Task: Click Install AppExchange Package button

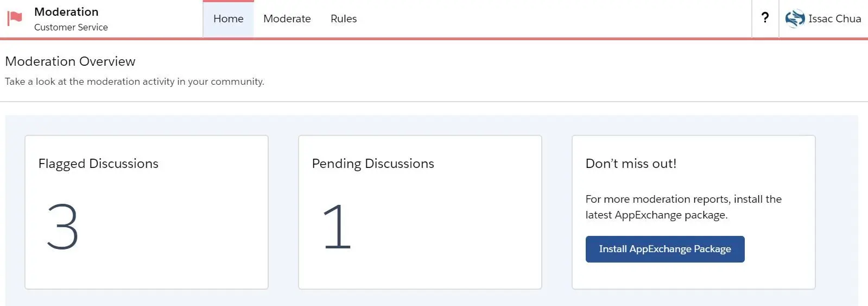Action: (x=665, y=249)
